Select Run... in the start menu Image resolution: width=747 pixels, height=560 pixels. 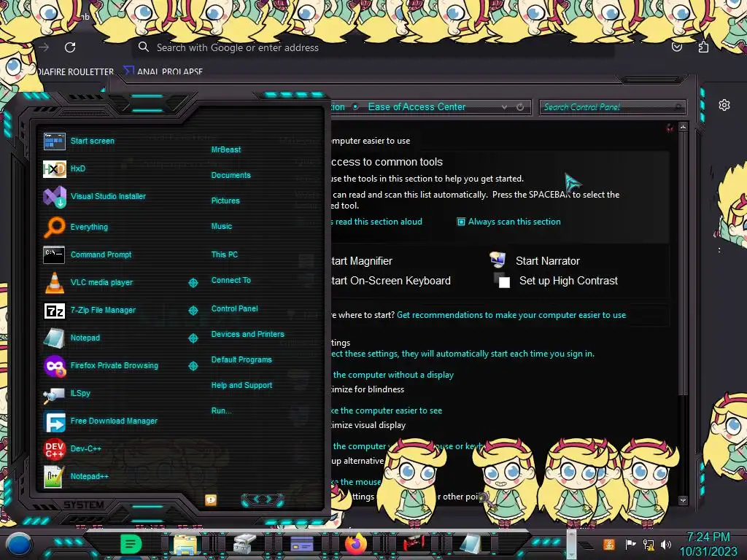click(221, 411)
